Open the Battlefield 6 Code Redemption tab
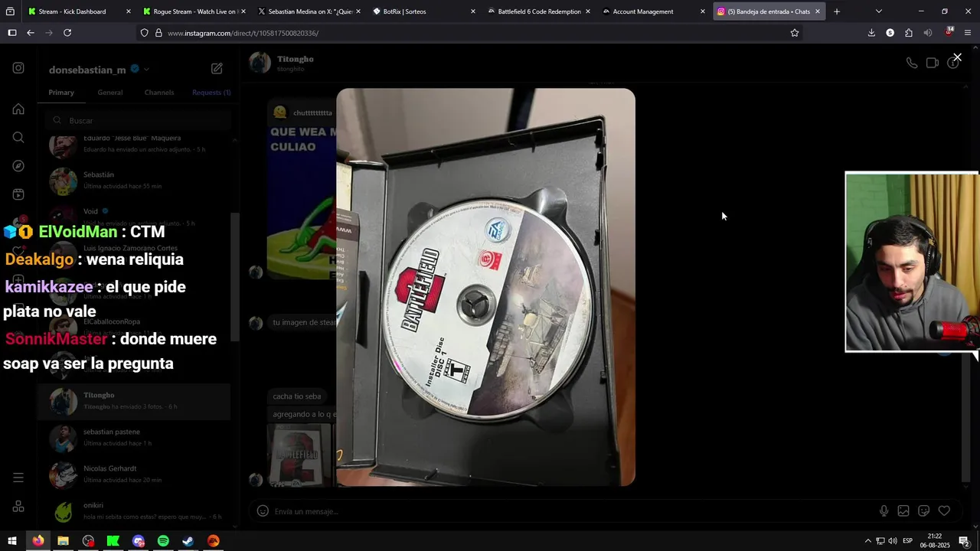The image size is (980, 551). (x=538, y=11)
